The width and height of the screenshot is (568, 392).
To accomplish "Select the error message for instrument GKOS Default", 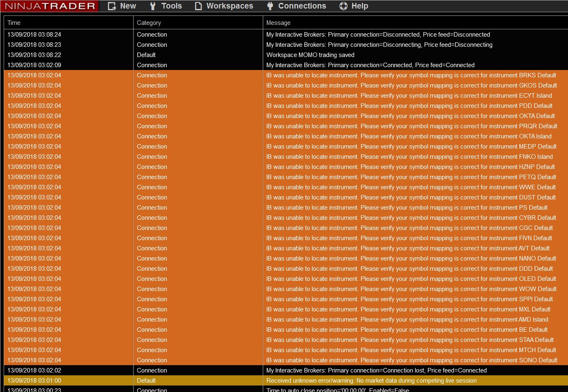I will 412,85.
